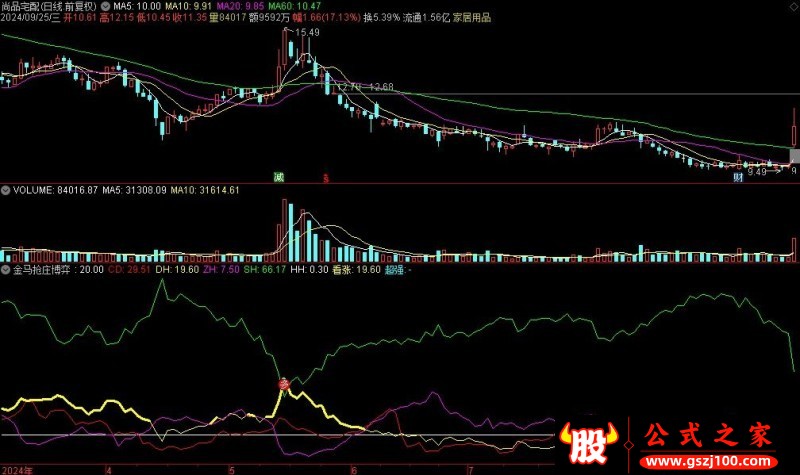800x475 pixels.
Task: Select the DH: 19.60 indicator value
Action: (177, 269)
